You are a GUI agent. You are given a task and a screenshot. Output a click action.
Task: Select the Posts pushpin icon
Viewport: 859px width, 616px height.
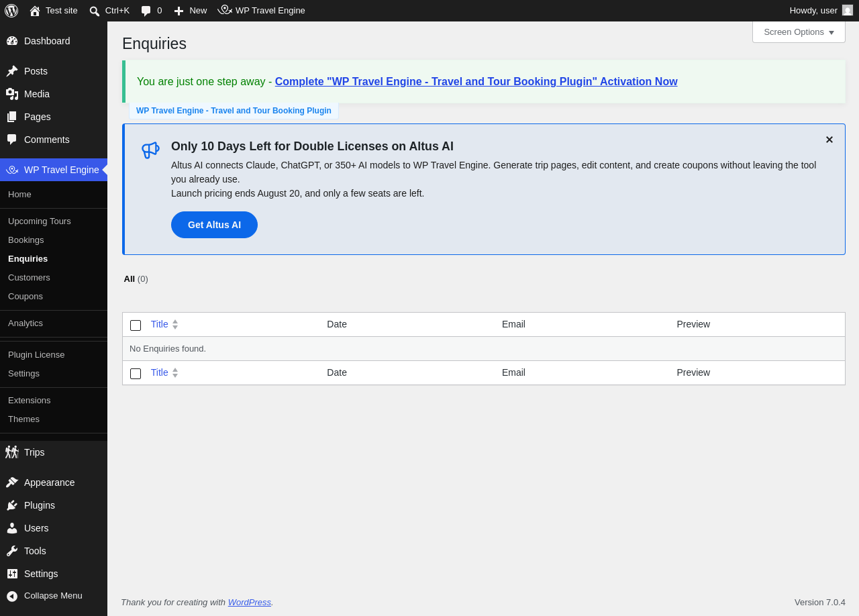pyautogui.click(x=12, y=71)
